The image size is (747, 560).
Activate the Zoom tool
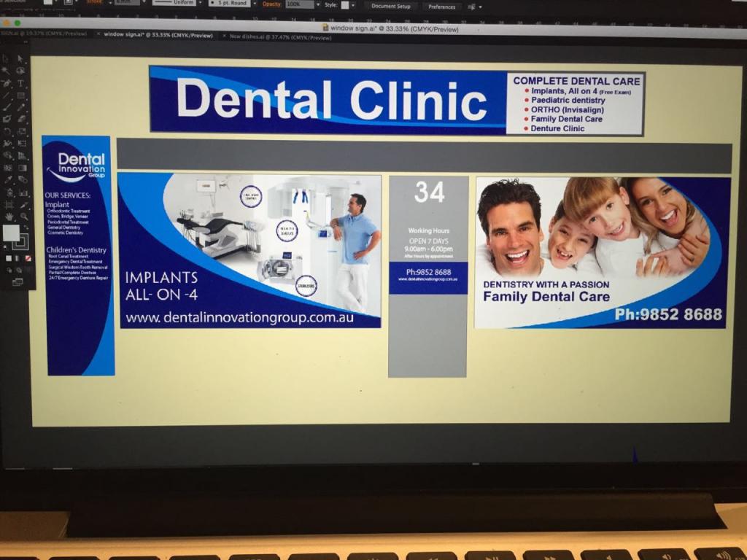tap(23, 217)
